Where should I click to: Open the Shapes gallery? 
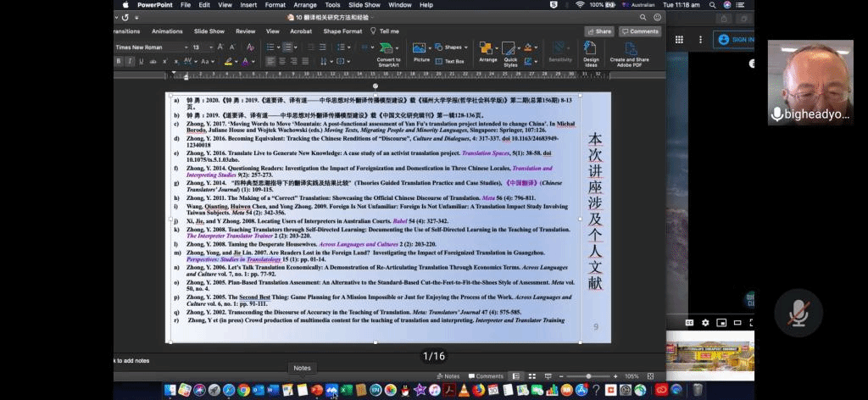pyautogui.click(x=452, y=47)
